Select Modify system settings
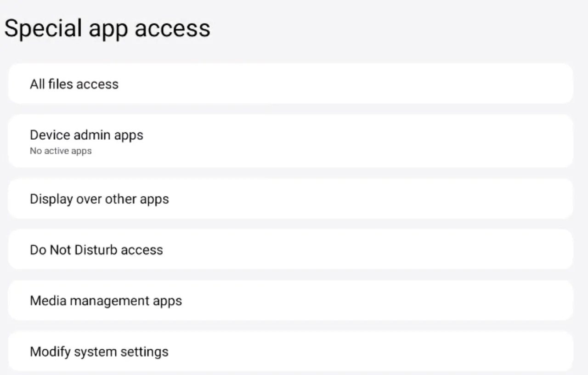This screenshot has height=375, width=588. point(290,352)
